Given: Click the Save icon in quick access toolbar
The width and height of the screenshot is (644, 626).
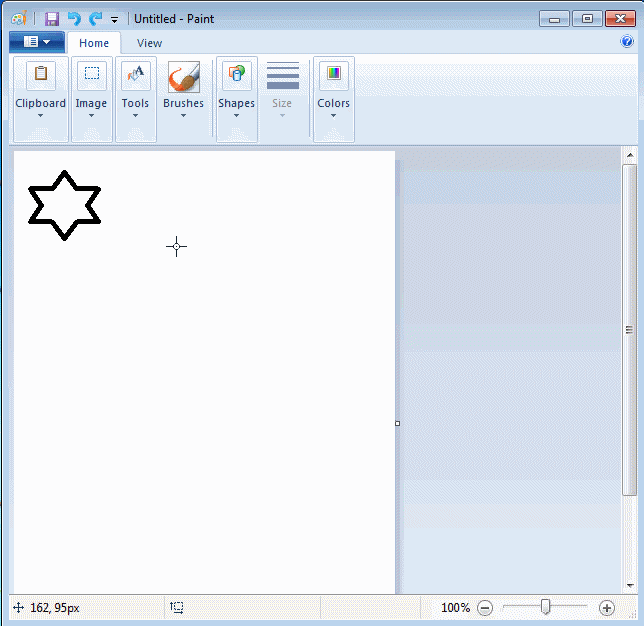Looking at the screenshot, I should point(52,19).
